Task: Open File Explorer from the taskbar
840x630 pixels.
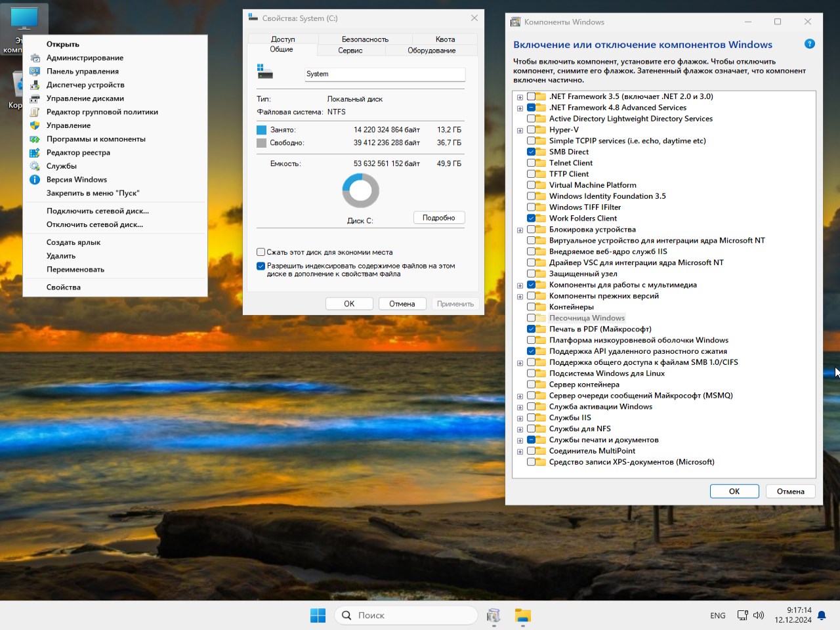Action: coord(522,615)
